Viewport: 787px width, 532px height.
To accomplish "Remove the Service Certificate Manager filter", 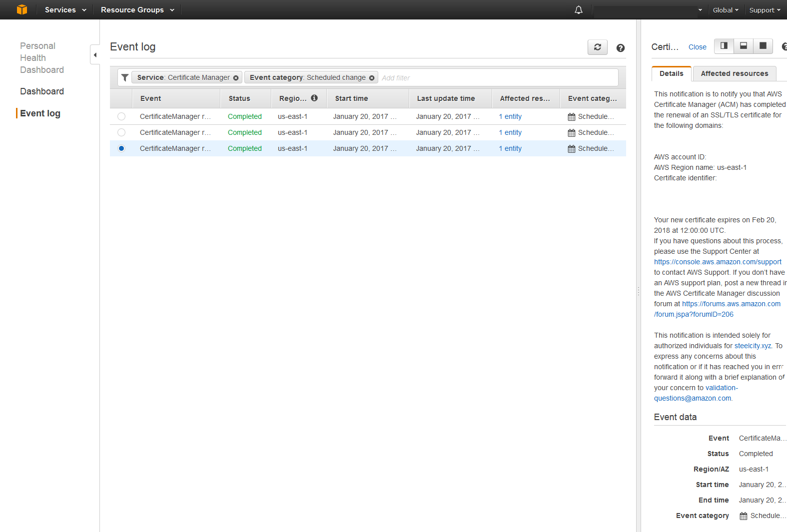I will click(x=236, y=78).
